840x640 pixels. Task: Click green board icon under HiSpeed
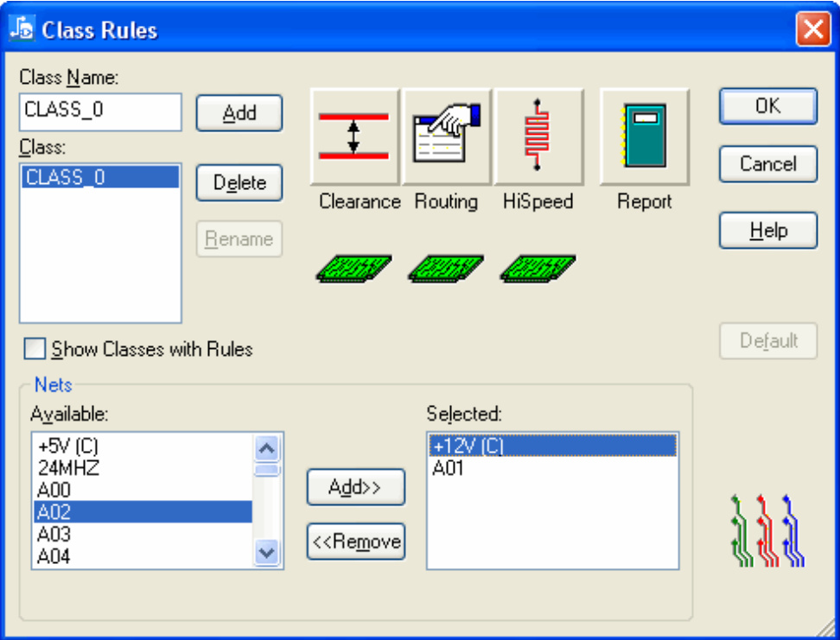538,269
